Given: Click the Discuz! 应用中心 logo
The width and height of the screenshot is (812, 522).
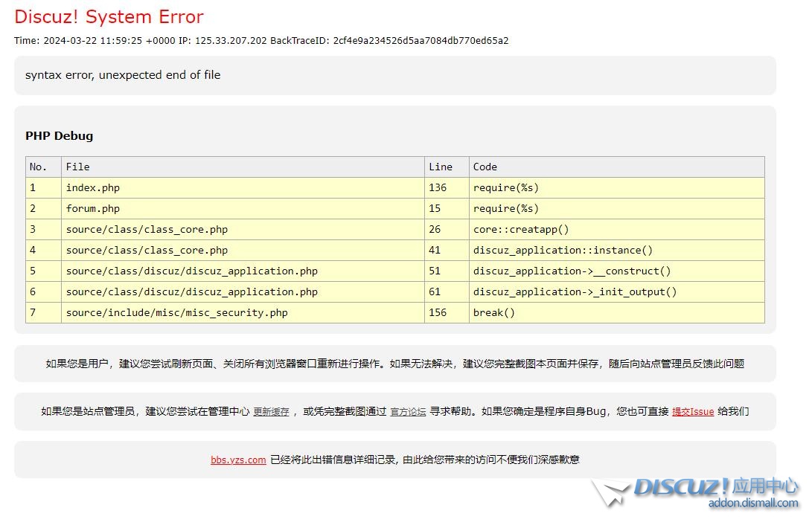Looking at the screenshot, I should [715, 488].
